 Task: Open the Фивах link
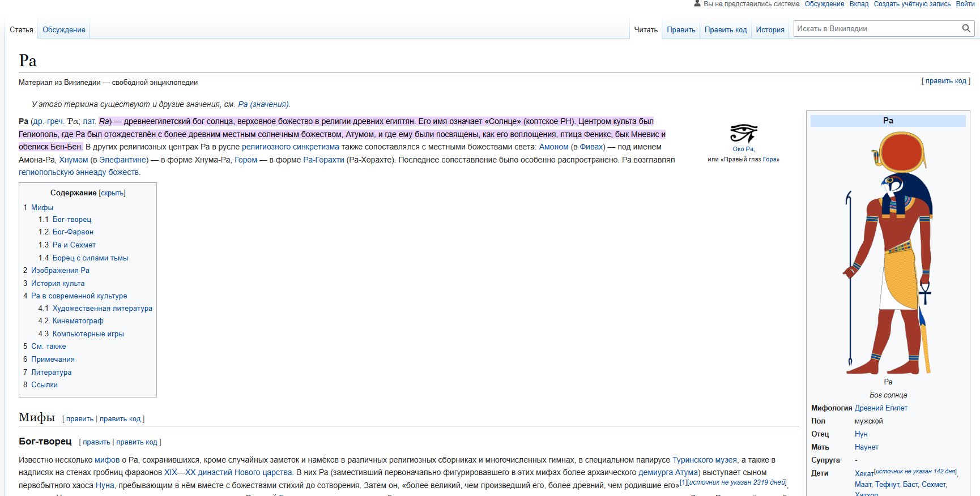591,147
